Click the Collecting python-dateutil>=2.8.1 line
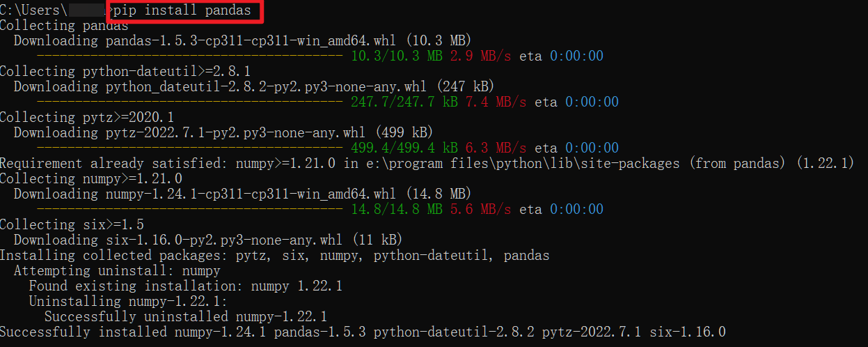Screen dimensions: 868x347 (x=125, y=72)
